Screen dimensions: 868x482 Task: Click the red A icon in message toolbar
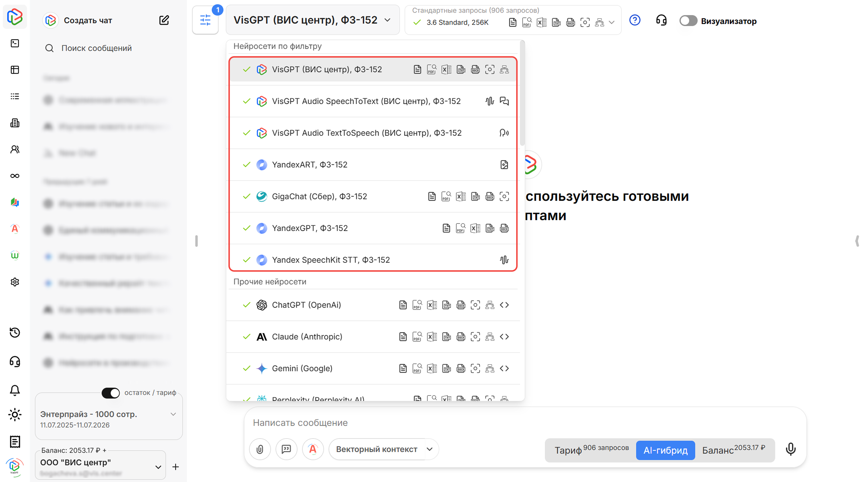(313, 449)
